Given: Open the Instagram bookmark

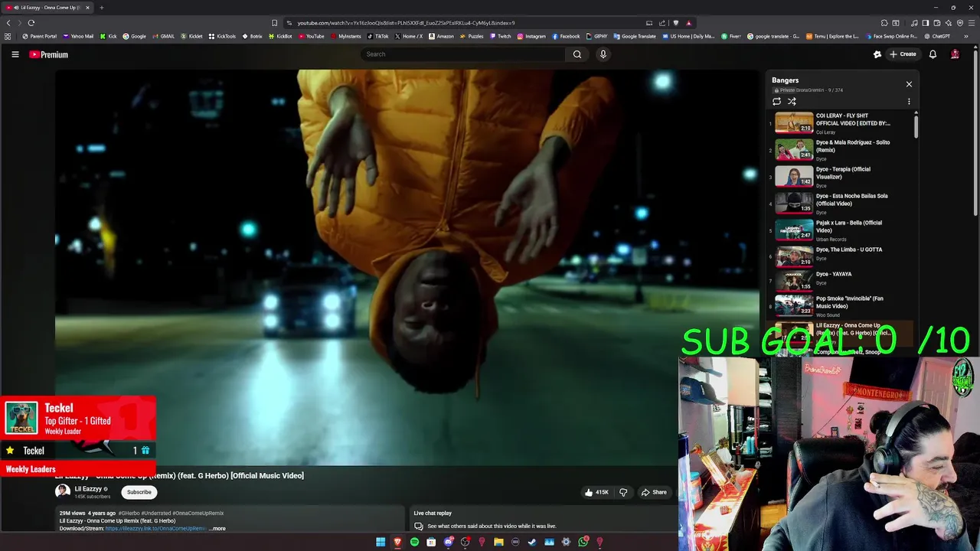Looking at the screenshot, I should pyautogui.click(x=531, y=36).
